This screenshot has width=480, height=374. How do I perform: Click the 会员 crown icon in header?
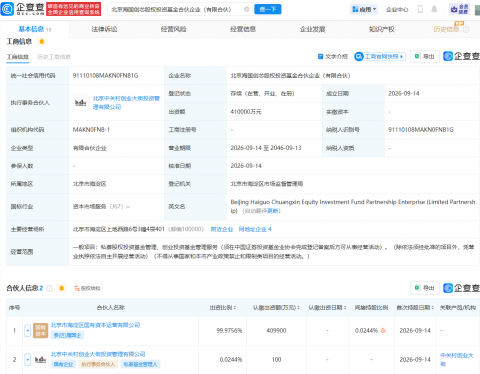point(460,9)
